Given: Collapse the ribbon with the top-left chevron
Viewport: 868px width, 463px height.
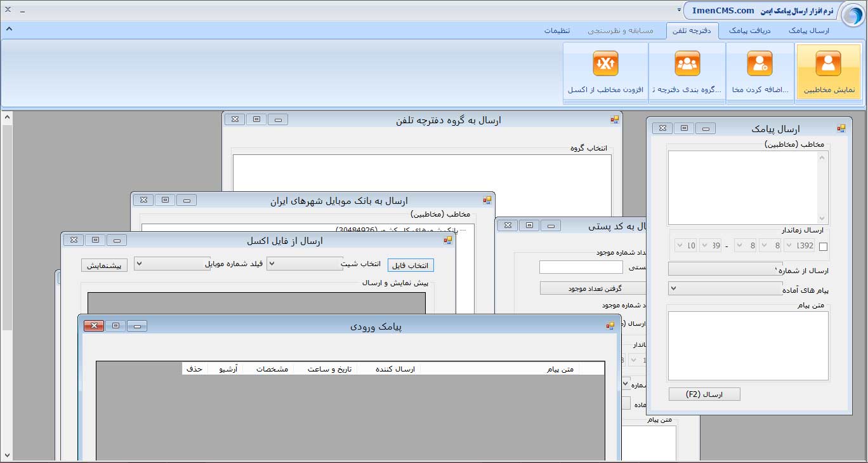Looking at the screenshot, I should [9, 29].
